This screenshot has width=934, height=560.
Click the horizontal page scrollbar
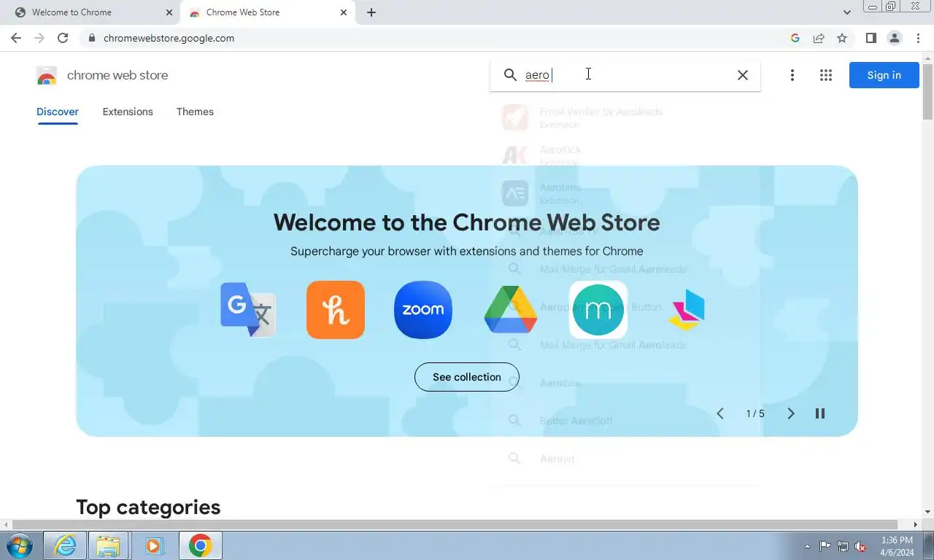pyautogui.click(x=455, y=524)
